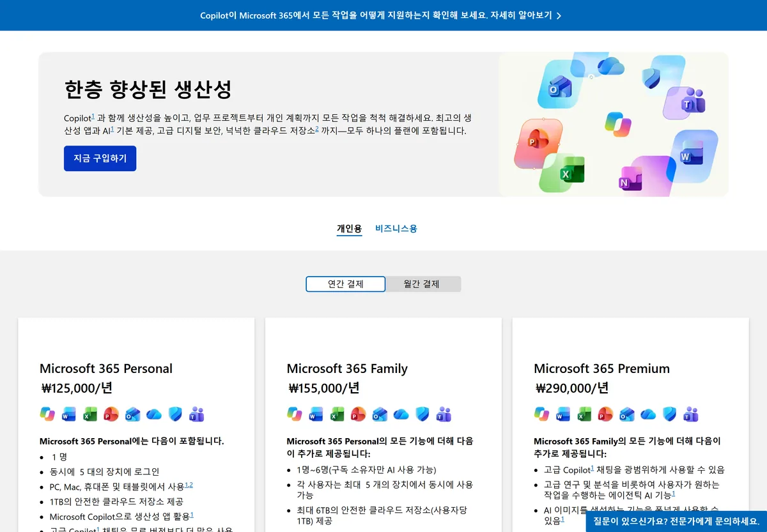The width and height of the screenshot is (767, 532).
Task: Click the Teams icon in the Family card
Action: tap(444, 414)
